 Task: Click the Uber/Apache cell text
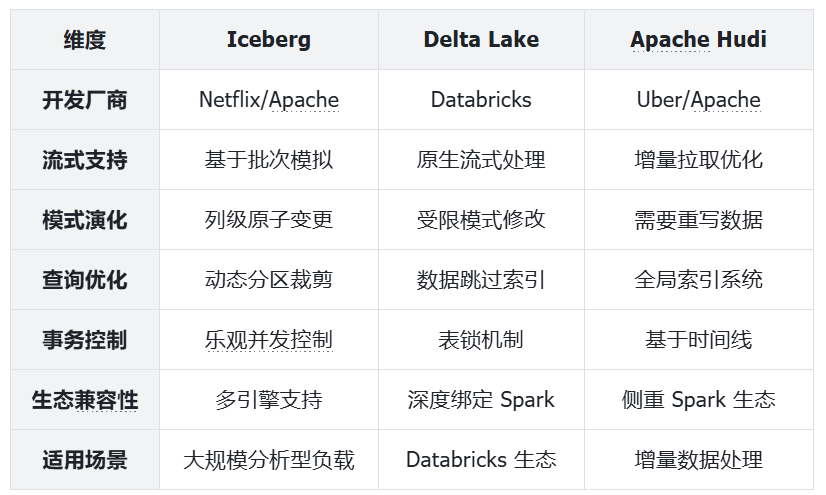click(698, 100)
